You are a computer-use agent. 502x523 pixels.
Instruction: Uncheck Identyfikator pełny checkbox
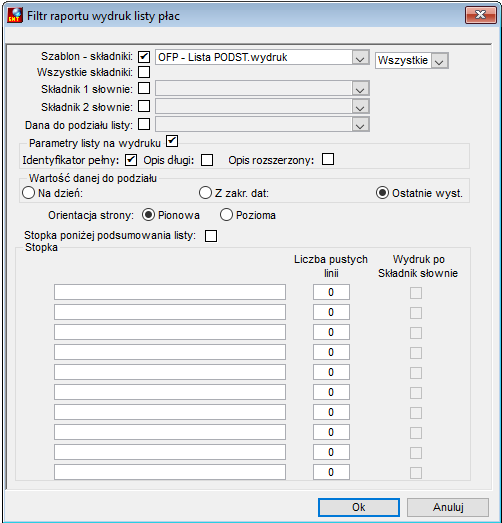(131, 160)
